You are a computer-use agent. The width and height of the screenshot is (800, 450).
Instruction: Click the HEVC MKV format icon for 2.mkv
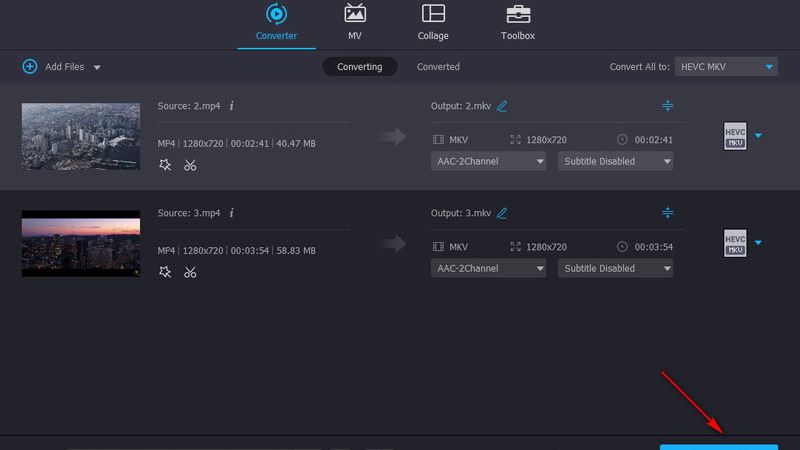(735, 136)
